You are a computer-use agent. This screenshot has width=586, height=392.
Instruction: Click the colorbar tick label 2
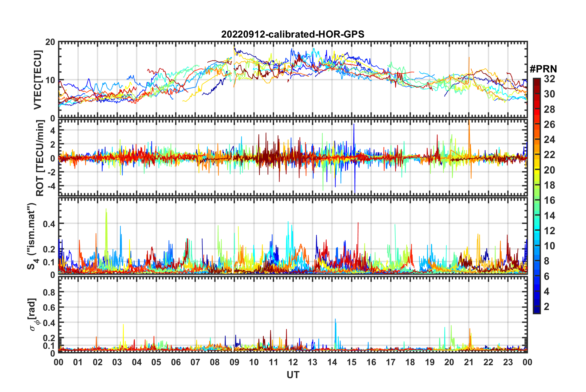click(x=547, y=306)
